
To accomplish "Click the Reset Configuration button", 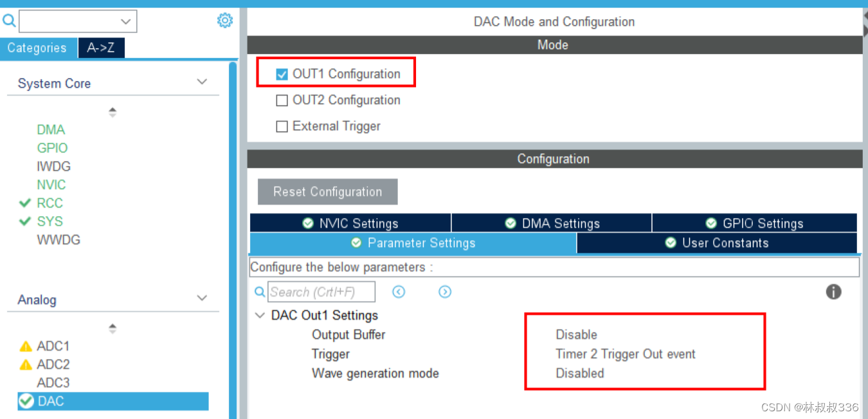I will coord(328,192).
